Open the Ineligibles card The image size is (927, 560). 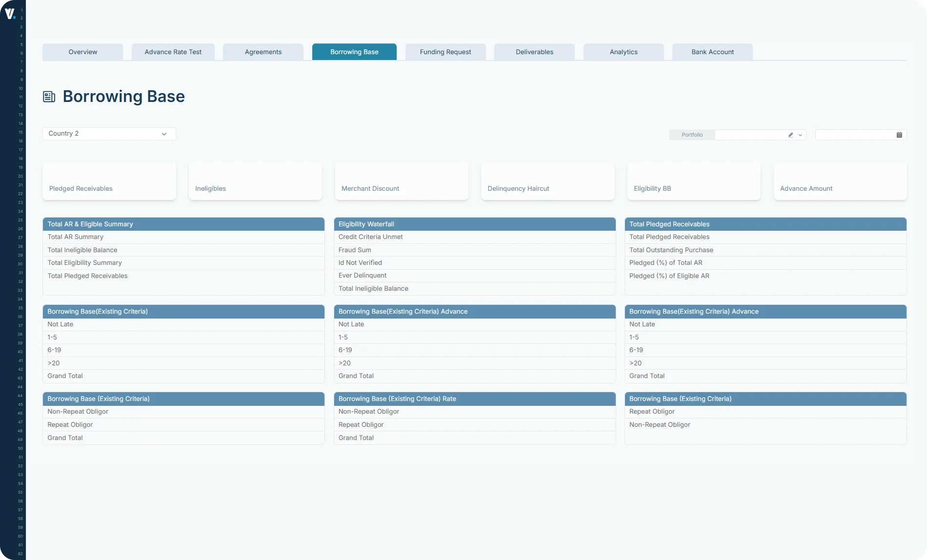[255, 181]
